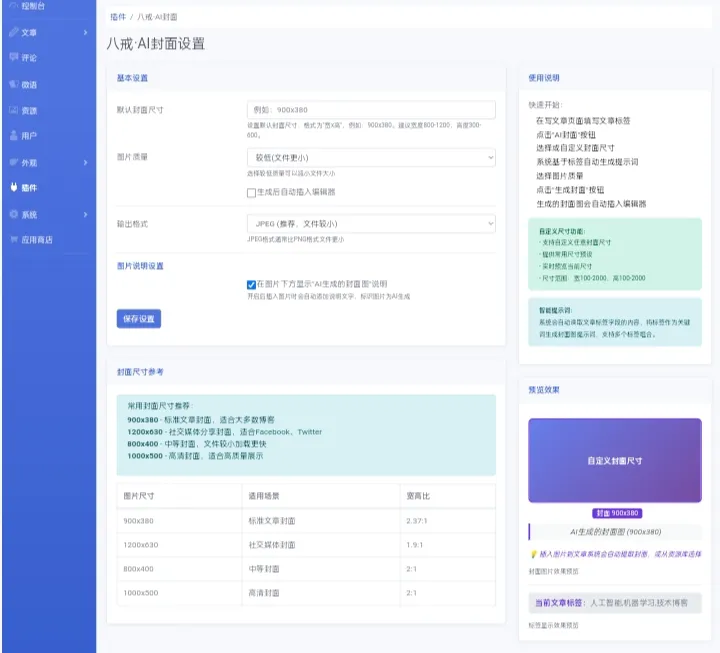Click the 中等封面 table cell
The height and width of the screenshot is (653, 720).
coord(264,569)
